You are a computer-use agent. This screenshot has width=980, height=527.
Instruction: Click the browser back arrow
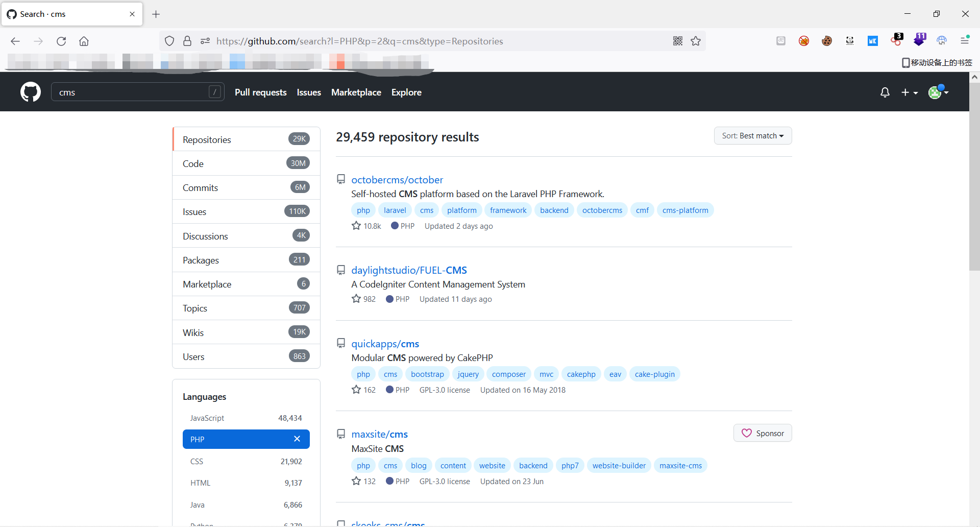15,41
